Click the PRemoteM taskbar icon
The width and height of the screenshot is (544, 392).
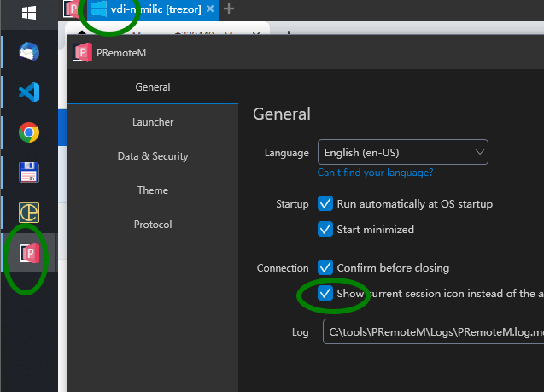click(x=30, y=253)
